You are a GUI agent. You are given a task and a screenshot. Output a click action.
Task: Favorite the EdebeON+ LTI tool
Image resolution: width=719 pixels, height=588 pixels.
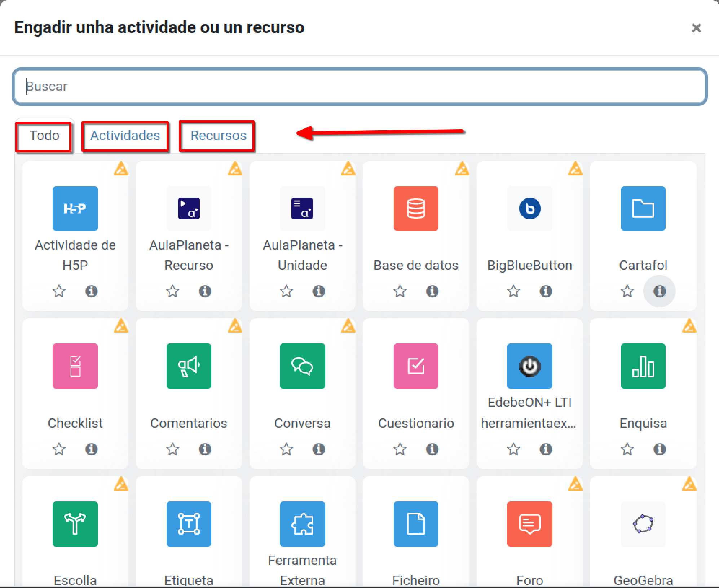(513, 449)
